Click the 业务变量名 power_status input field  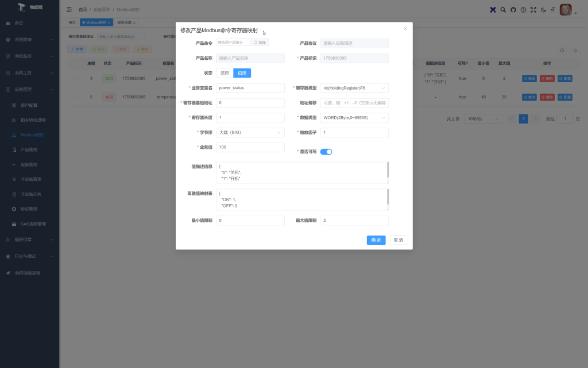[x=250, y=88]
